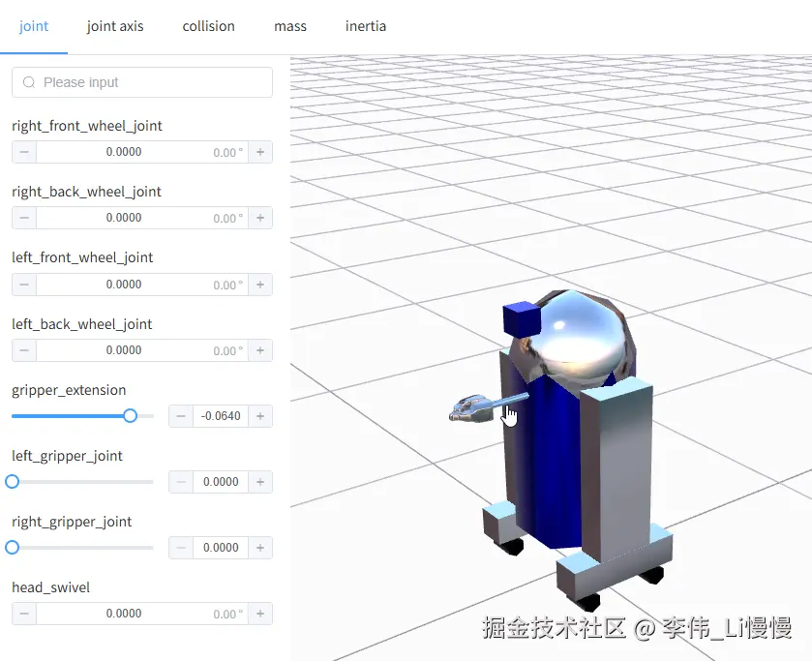This screenshot has width=812, height=661.
Task: Decrease gripper_extension with minus button
Action: point(181,416)
